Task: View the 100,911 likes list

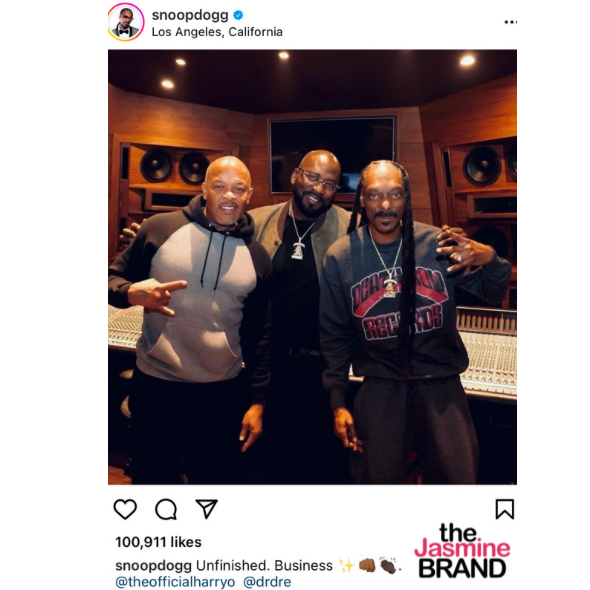Action: point(158,542)
